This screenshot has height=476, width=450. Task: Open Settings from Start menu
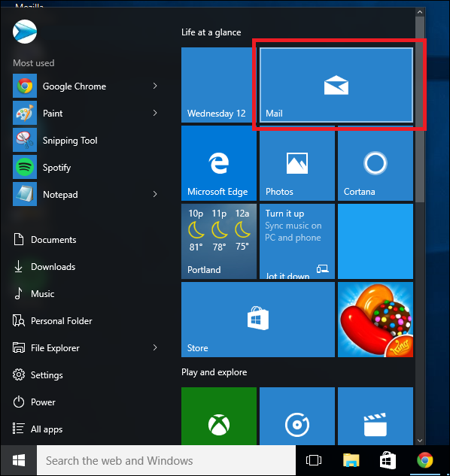click(38, 375)
